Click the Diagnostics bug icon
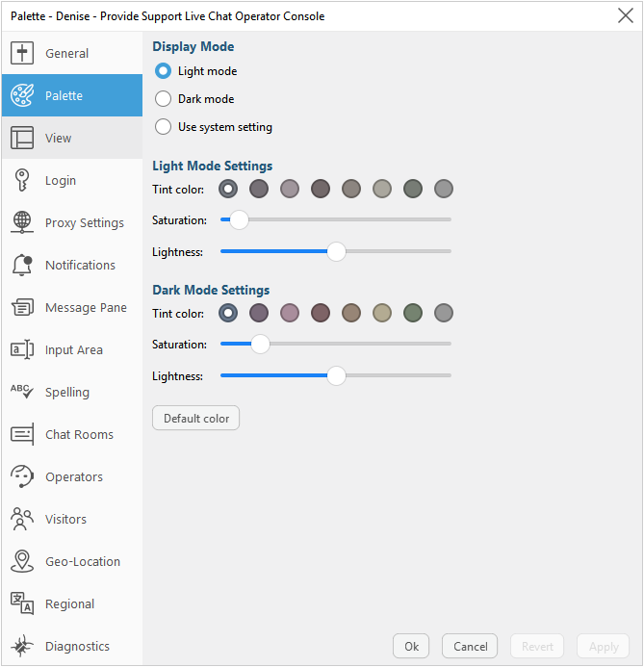This screenshot has height=667, width=644. point(22,646)
